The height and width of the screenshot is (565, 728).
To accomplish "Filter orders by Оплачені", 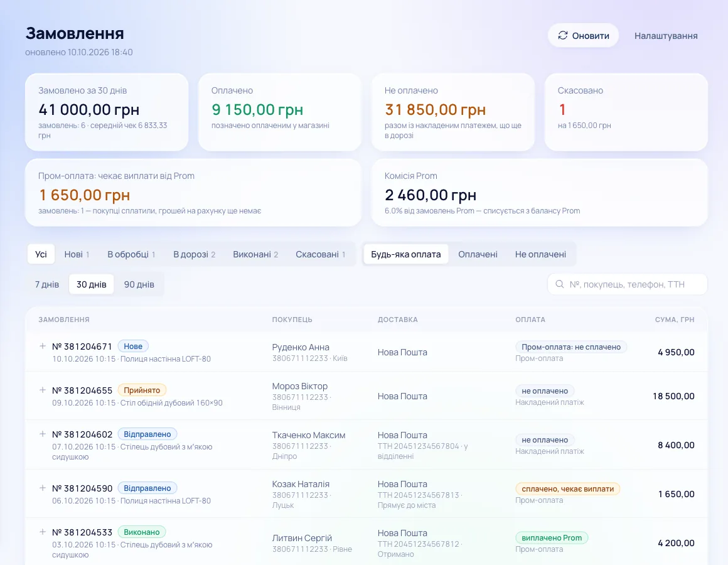I will 478,254.
